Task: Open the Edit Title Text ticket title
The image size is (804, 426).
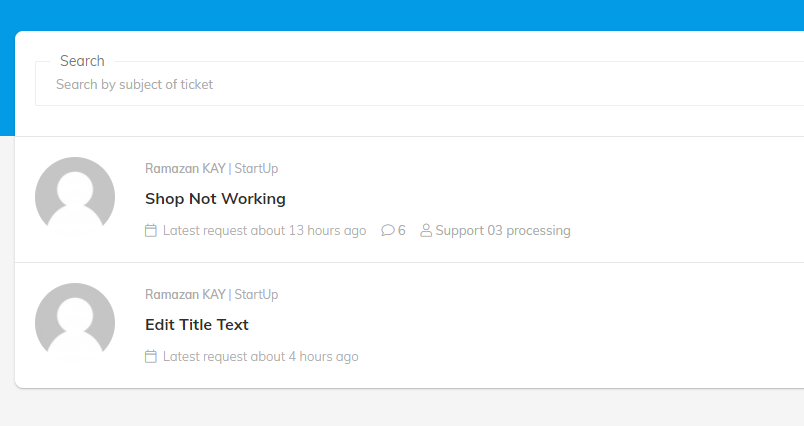Action: tap(196, 325)
